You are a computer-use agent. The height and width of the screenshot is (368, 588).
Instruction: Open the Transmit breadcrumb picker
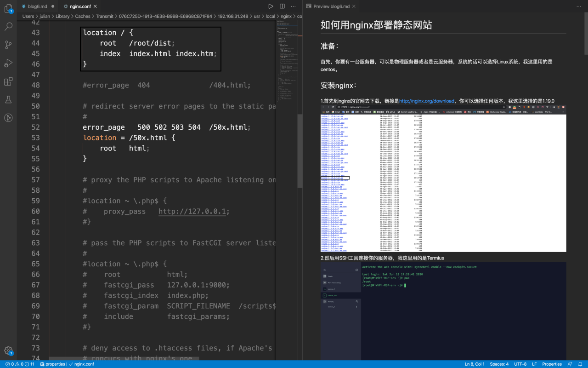tap(105, 16)
